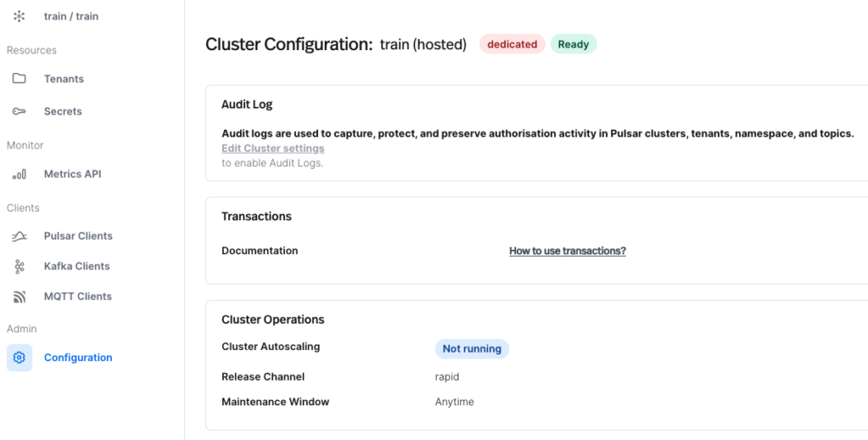The height and width of the screenshot is (440, 868).
Task: Click the Metrics API bar chart icon
Action: pyautogui.click(x=19, y=174)
